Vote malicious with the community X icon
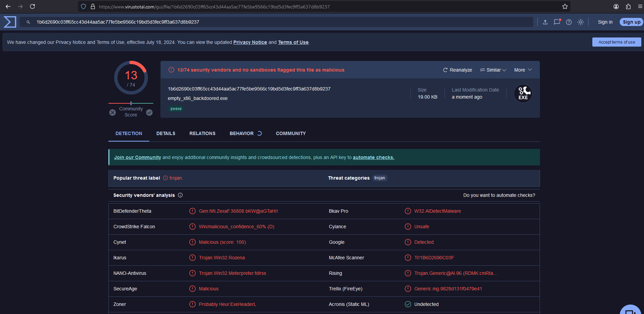This screenshot has height=314, width=644. pos(112,112)
